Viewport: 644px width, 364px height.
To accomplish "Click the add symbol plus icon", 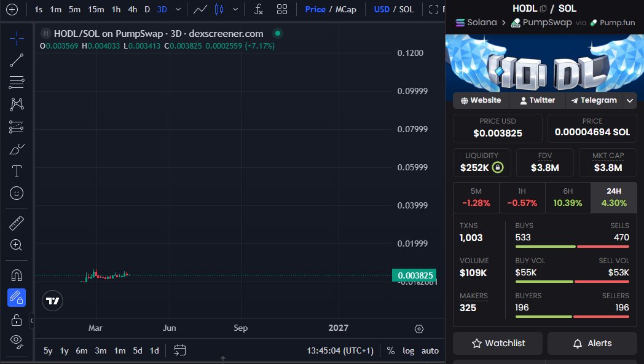I will point(12,9).
